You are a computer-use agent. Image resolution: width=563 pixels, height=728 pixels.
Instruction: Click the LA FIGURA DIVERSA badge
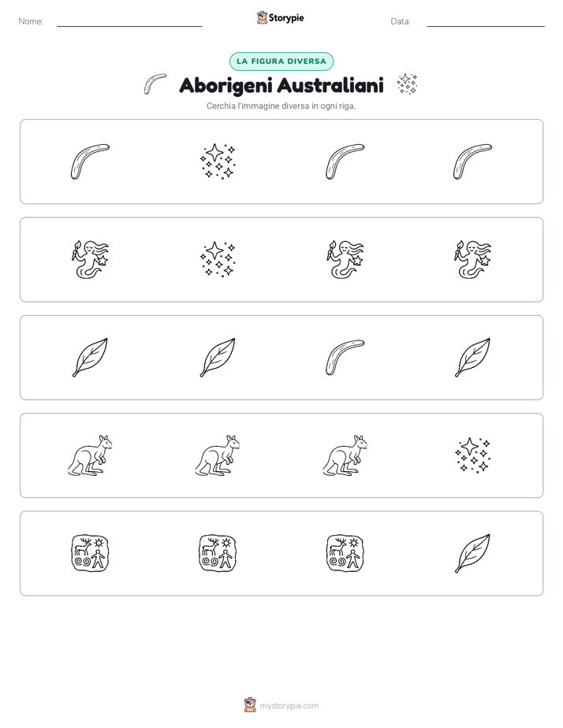coord(281,61)
